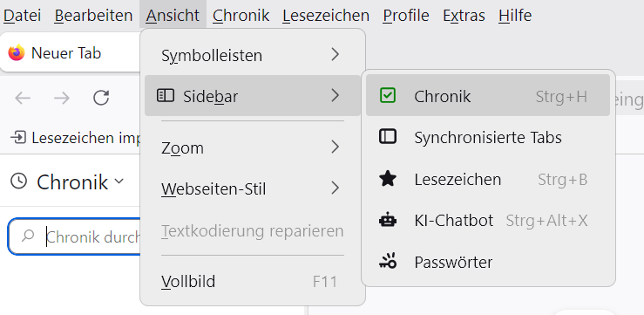Open the Chronik heading dropdown chevron
Viewport: 644px width, 315px height.
(x=119, y=181)
